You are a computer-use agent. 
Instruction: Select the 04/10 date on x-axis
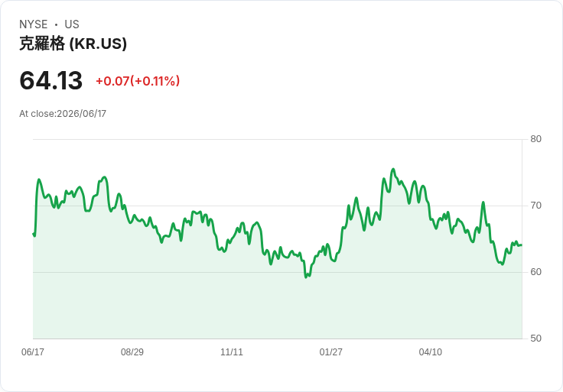pyautogui.click(x=430, y=352)
